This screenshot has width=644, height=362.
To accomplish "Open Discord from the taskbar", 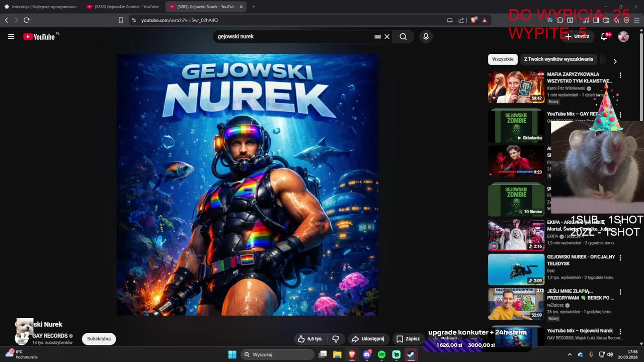I will pos(367,354).
